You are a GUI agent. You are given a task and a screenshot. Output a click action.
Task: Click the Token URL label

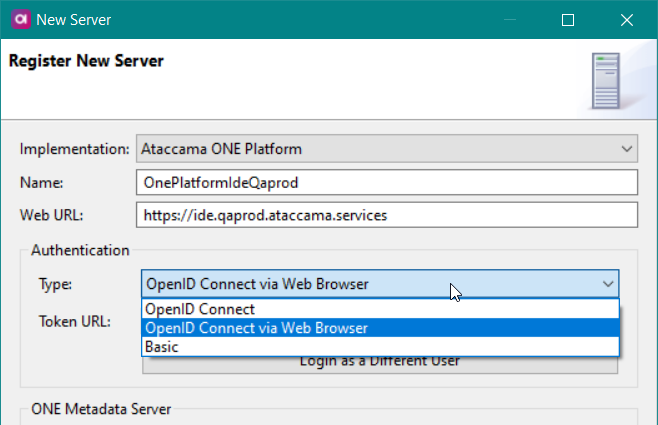74,322
